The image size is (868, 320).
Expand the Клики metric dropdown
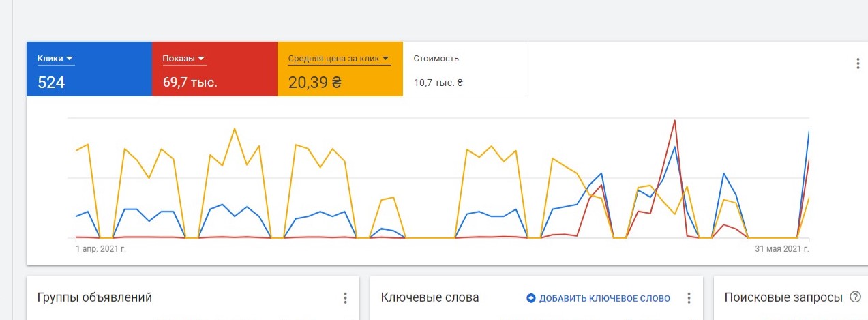55,59
